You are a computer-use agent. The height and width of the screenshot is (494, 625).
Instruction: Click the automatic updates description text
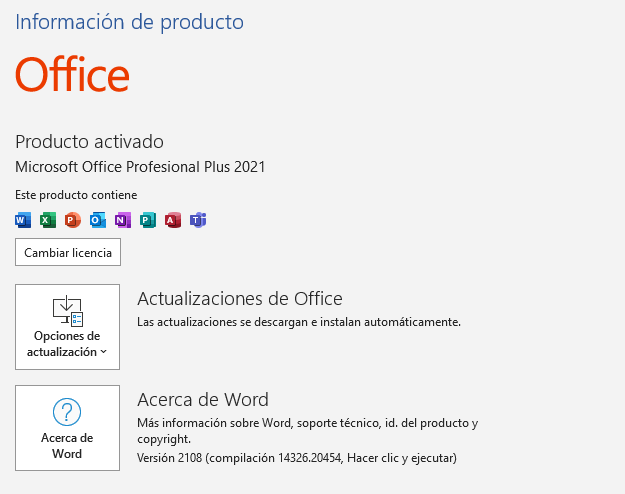(299, 322)
